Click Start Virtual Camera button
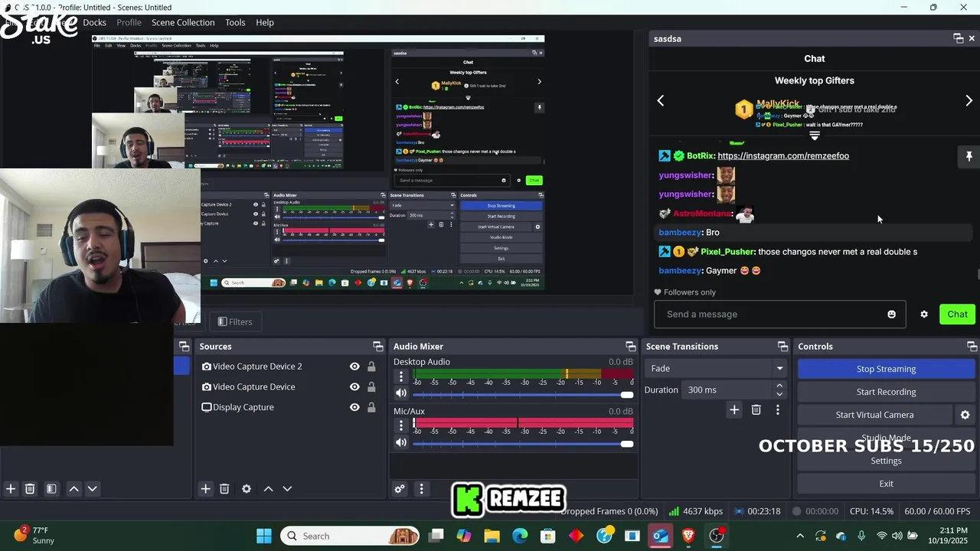This screenshot has width=980, height=551. 874,415
